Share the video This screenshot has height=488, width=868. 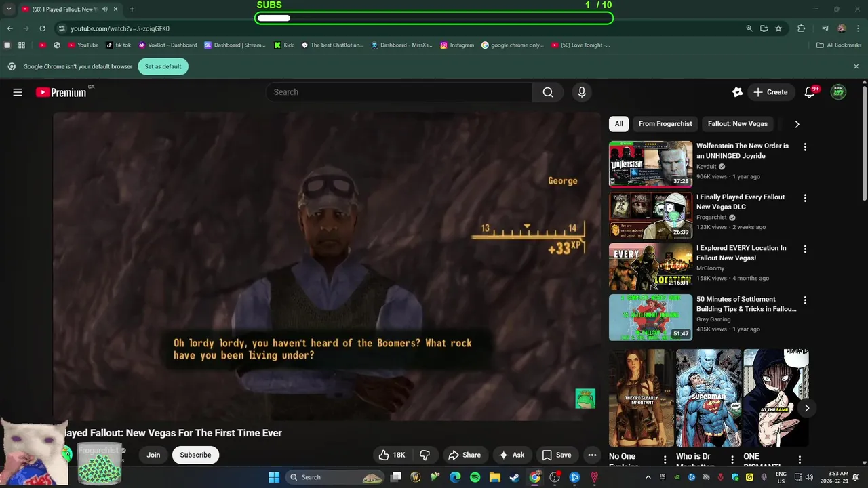click(465, 455)
